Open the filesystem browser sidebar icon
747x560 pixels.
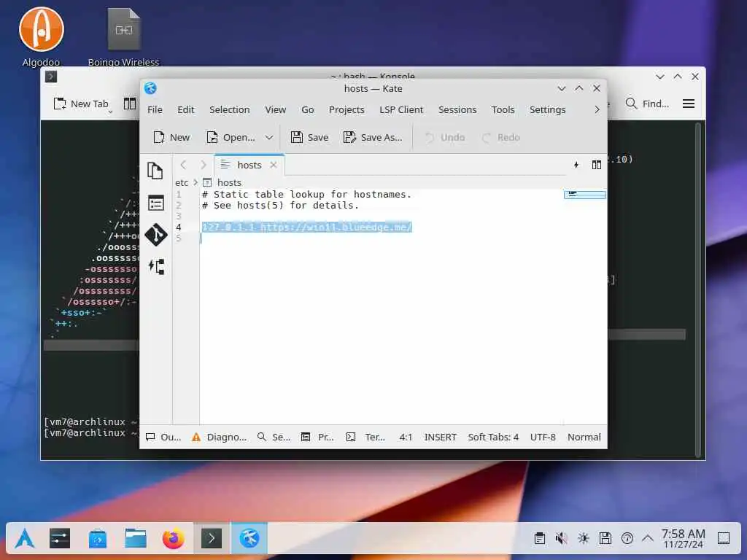click(156, 203)
